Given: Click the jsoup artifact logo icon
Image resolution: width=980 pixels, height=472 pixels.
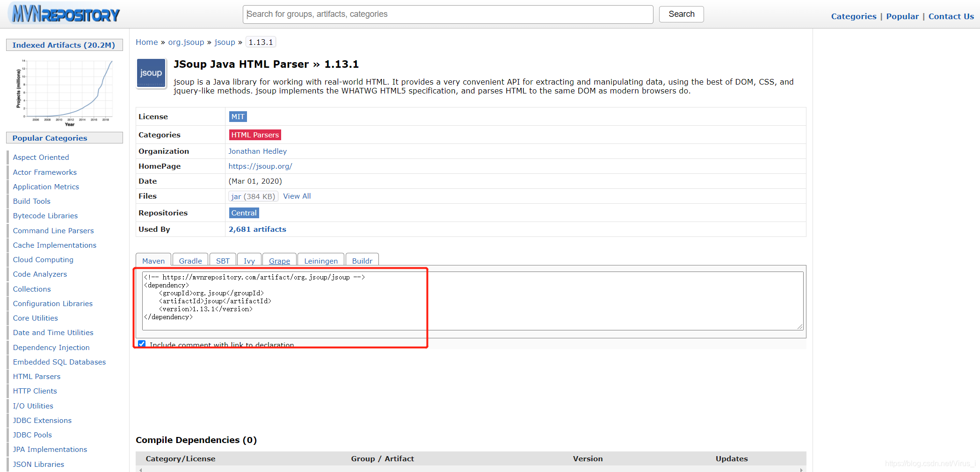Looking at the screenshot, I should pyautogui.click(x=151, y=73).
